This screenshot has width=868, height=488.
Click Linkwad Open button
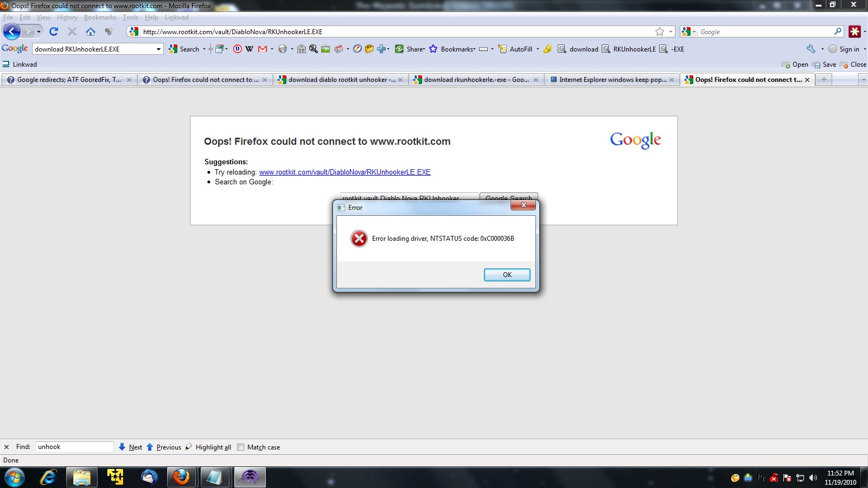tap(795, 64)
